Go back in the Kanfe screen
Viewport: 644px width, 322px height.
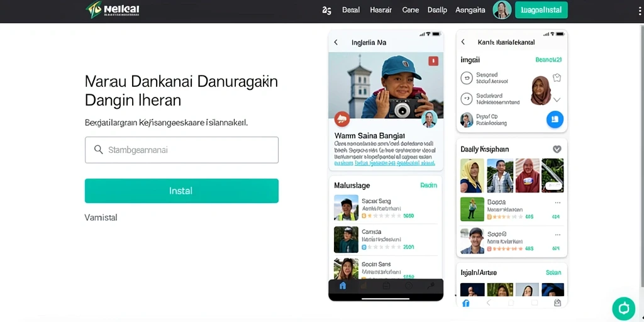pyautogui.click(x=463, y=42)
